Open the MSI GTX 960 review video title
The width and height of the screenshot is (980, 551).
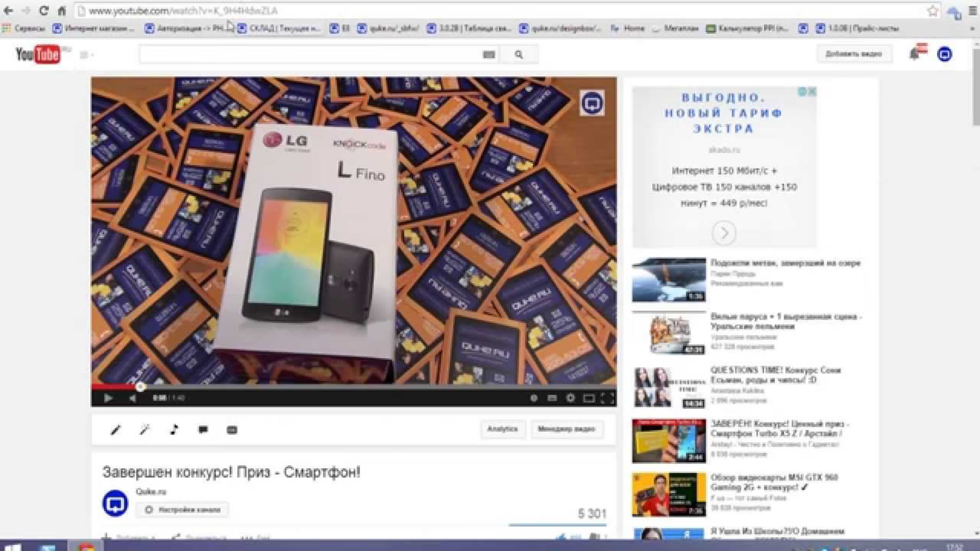tap(774, 482)
